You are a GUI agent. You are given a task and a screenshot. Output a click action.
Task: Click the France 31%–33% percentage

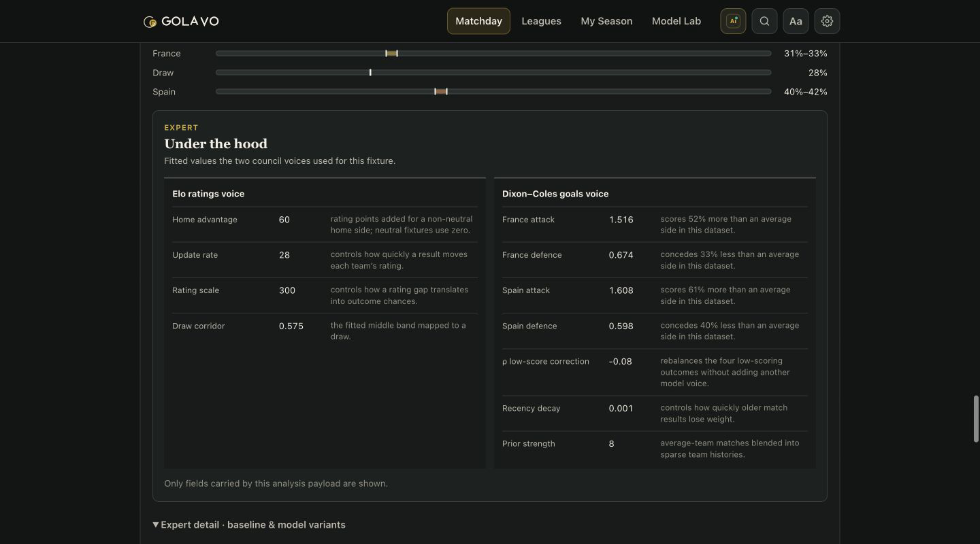[806, 53]
